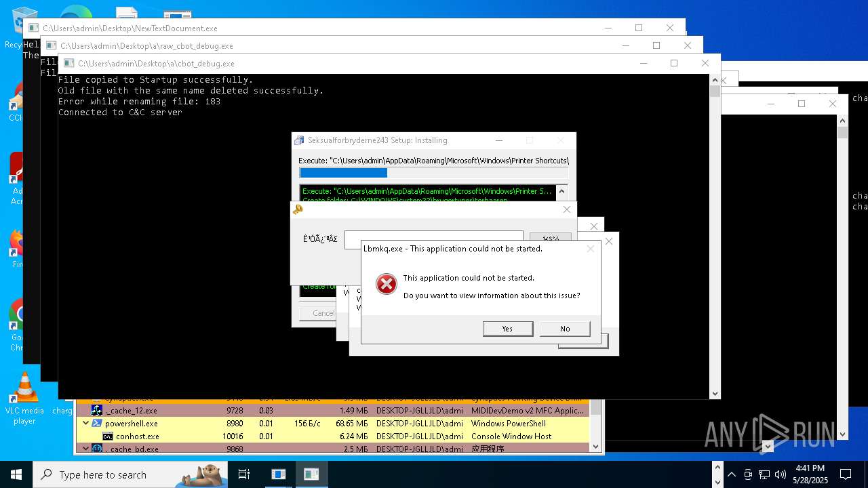Viewport: 868px width, 488px height.
Task: Click Yes in the Lbmkq.exe error dialog
Action: pyautogui.click(x=507, y=329)
